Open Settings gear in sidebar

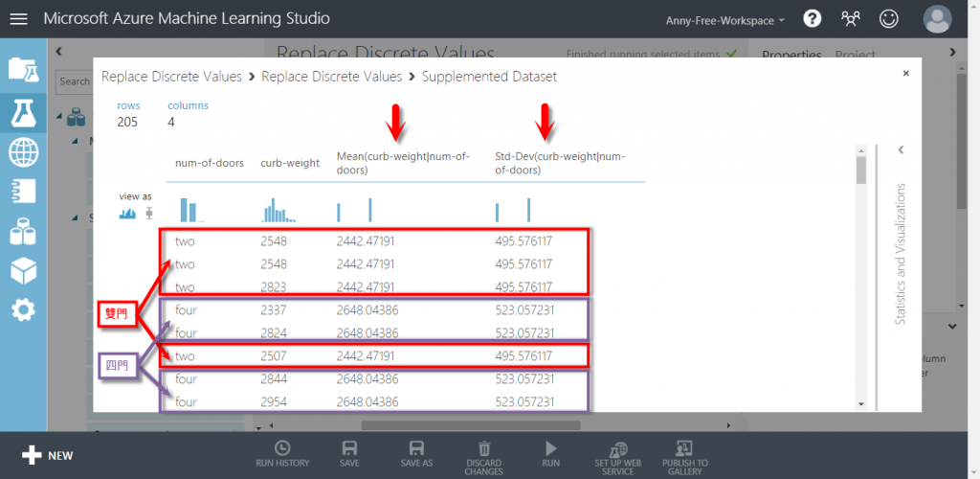point(23,310)
